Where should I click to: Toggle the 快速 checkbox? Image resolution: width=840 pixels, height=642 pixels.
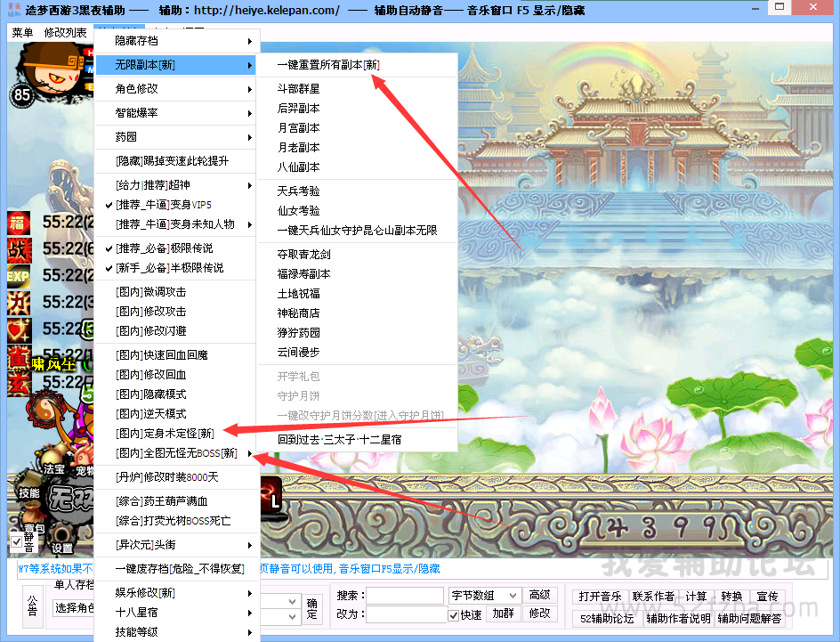point(453,615)
